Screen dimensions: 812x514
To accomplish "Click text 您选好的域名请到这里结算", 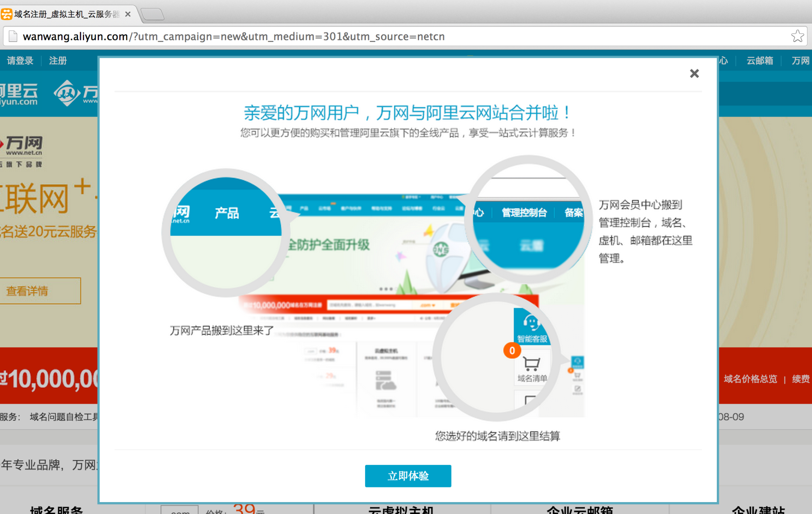I will (x=498, y=436).
